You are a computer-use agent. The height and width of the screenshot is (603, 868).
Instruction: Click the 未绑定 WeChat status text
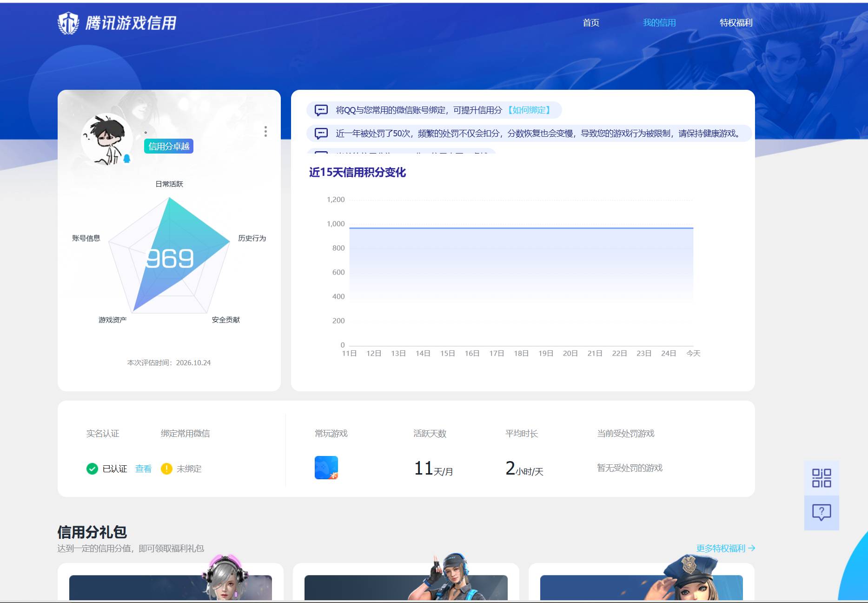point(189,469)
